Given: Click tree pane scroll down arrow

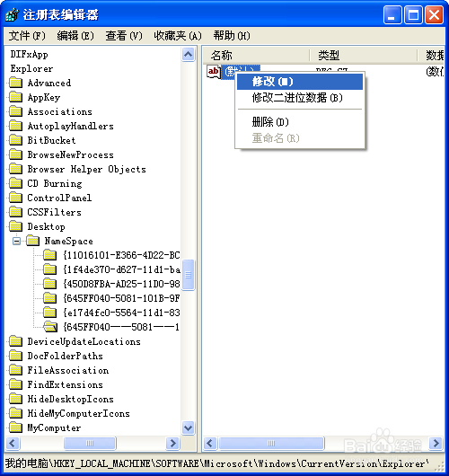Looking at the screenshot, I should [x=189, y=428].
